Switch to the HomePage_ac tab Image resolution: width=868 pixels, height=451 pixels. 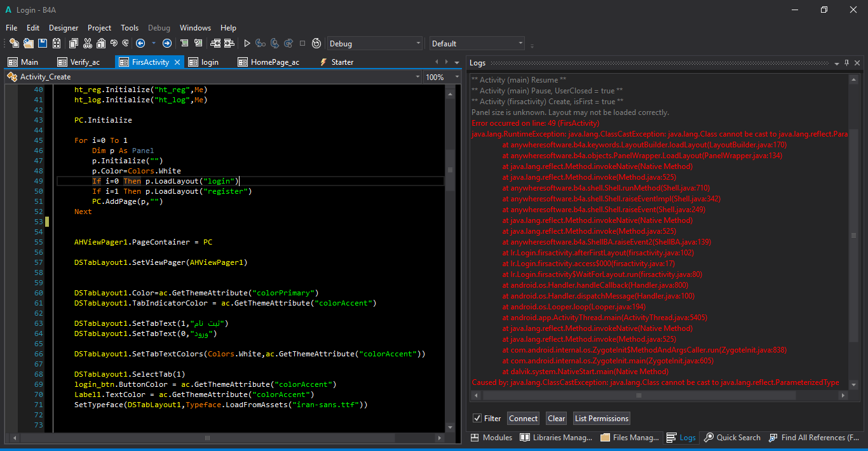tap(275, 62)
